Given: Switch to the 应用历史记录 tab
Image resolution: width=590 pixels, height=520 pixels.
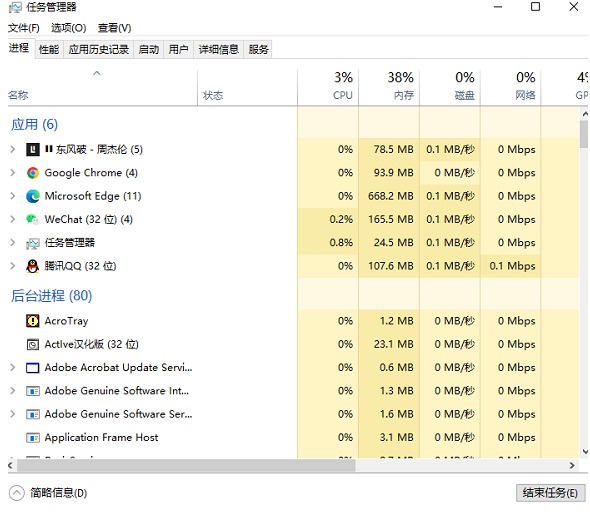Looking at the screenshot, I should [99, 49].
